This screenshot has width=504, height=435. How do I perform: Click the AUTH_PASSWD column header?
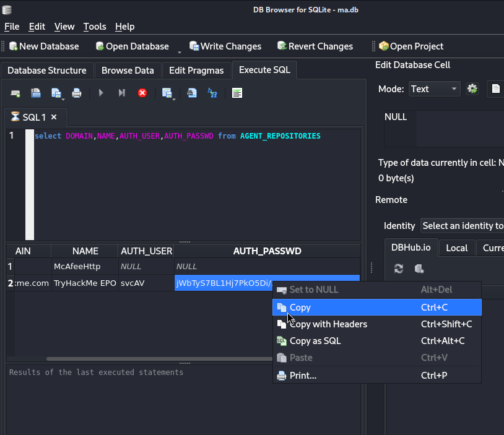click(x=267, y=251)
